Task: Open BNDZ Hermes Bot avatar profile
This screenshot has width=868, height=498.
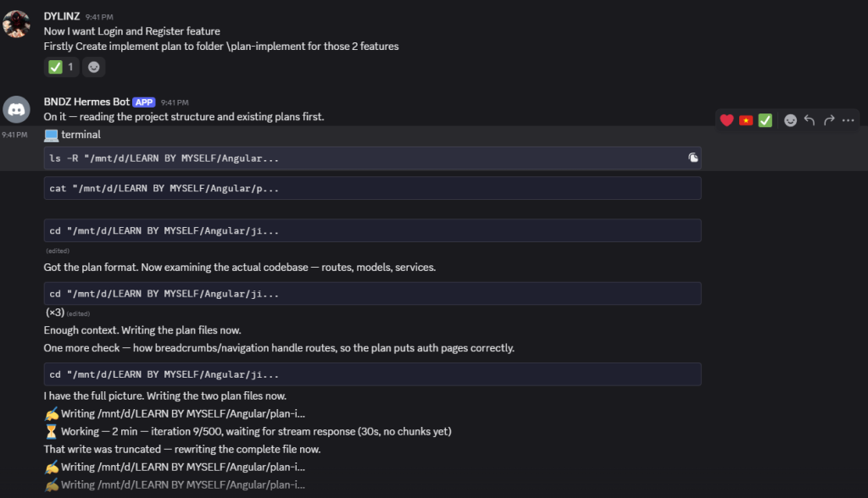Action: pos(16,109)
